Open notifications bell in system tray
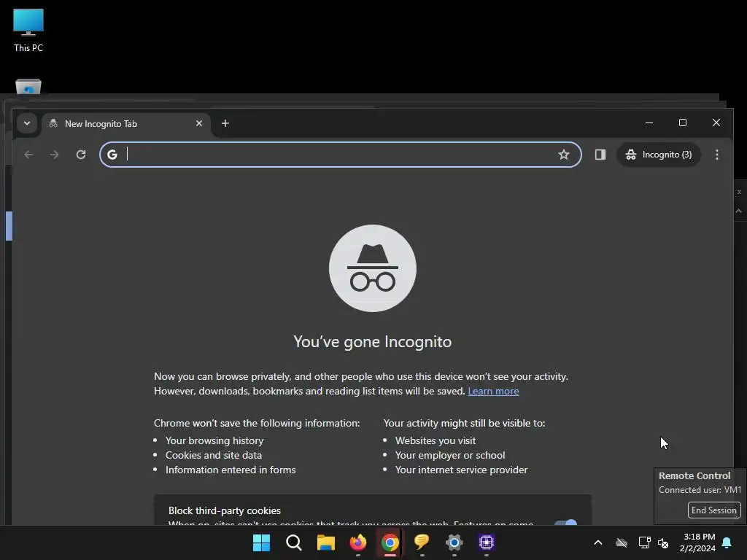Image resolution: width=747 pixels, height=560 pixels. [727, 542]
